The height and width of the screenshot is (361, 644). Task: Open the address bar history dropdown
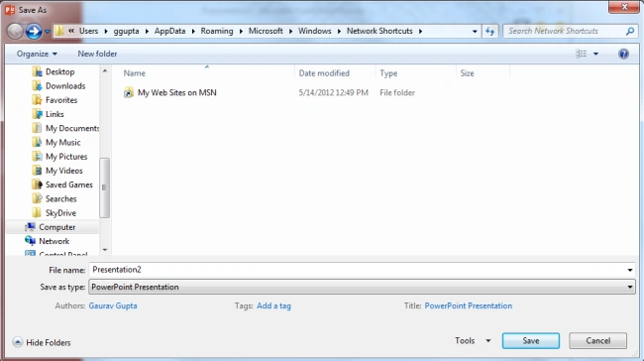[475, 32]
